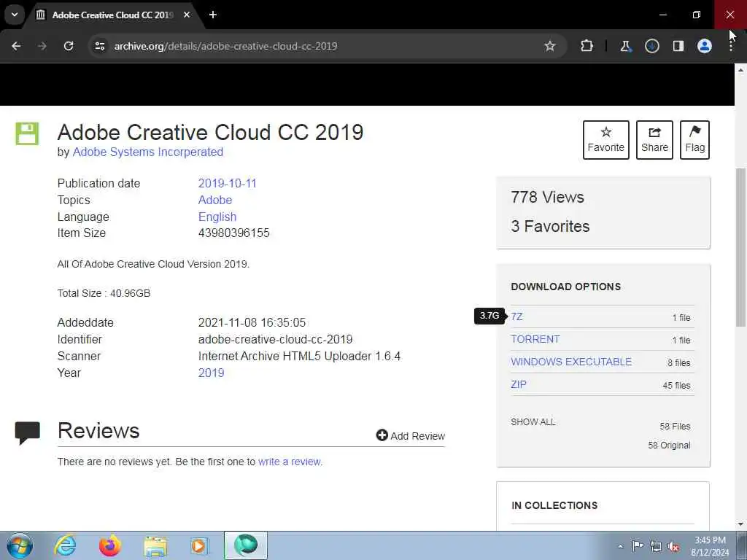Open Windows Explorer folder taskbar icon

155,545
